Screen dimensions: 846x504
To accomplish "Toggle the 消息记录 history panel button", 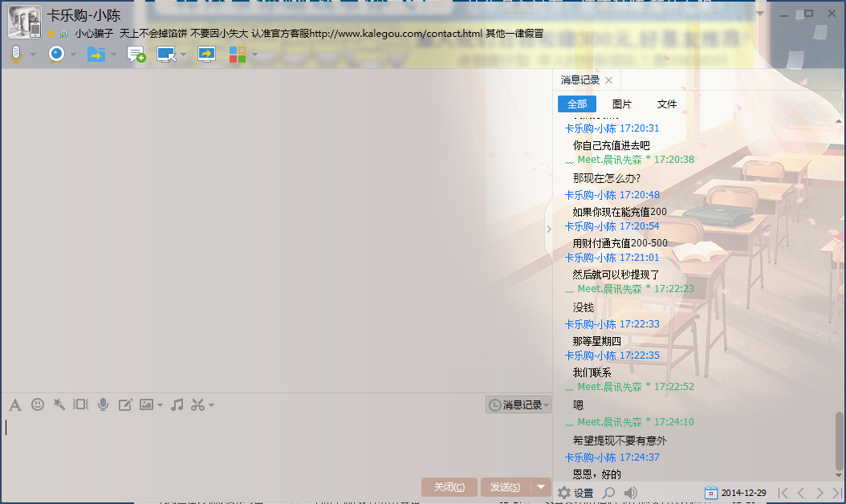I will 518,405.
